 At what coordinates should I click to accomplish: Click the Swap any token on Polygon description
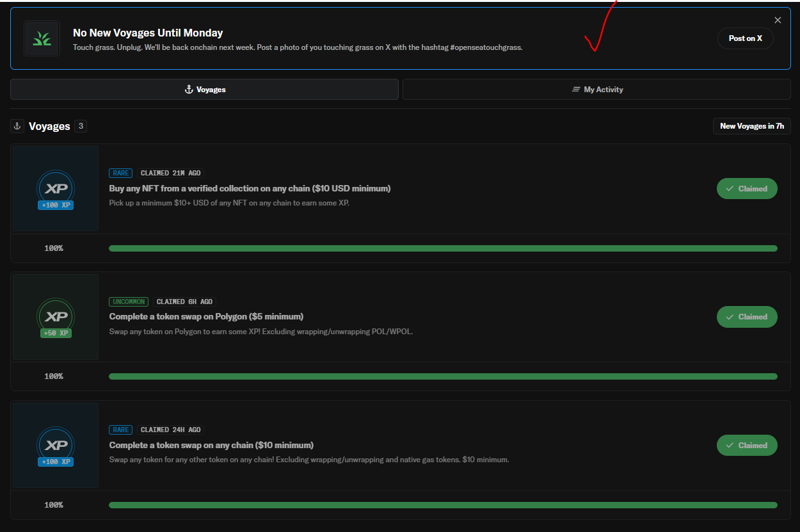point(261,332)
